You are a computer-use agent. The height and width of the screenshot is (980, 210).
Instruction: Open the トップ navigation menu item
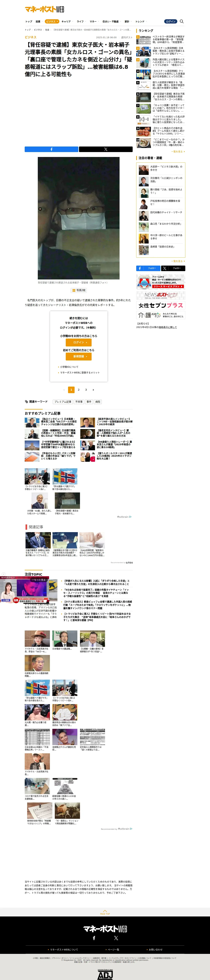[29, 22]
